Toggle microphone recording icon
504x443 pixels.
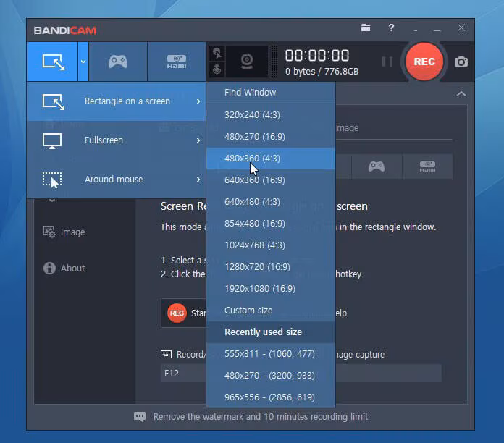217,69
